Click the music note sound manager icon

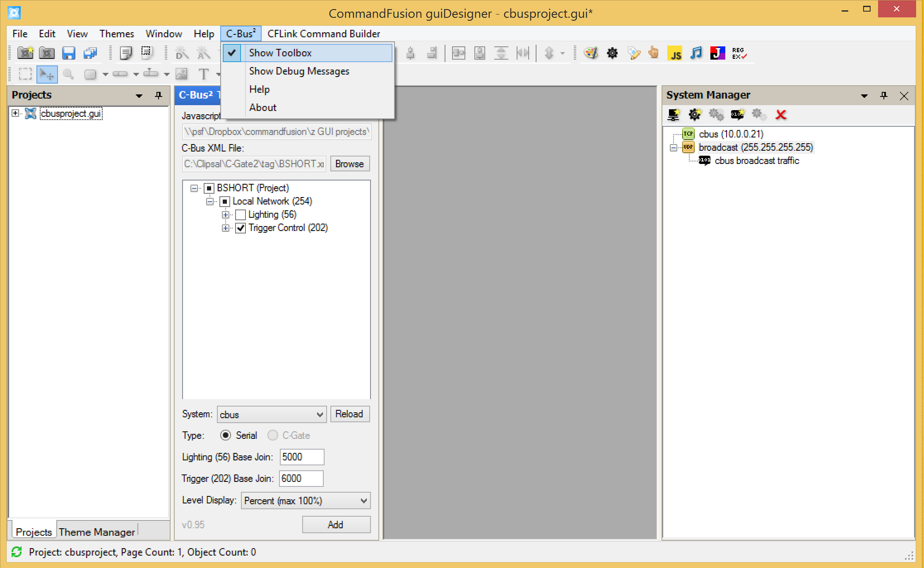point(696,53)
